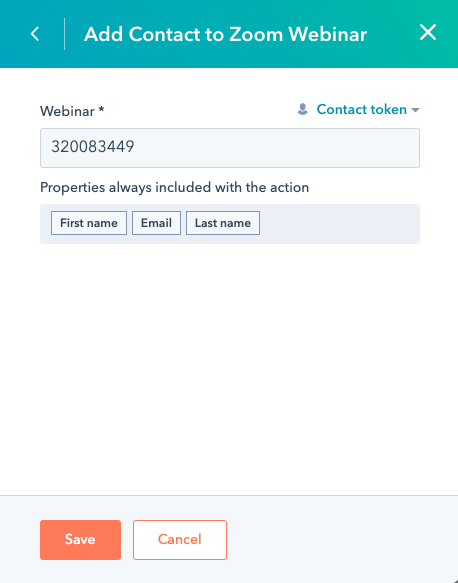Click the blank white area below properties box
The height and width of the screenshot is (583, 458).
(229, 368)
